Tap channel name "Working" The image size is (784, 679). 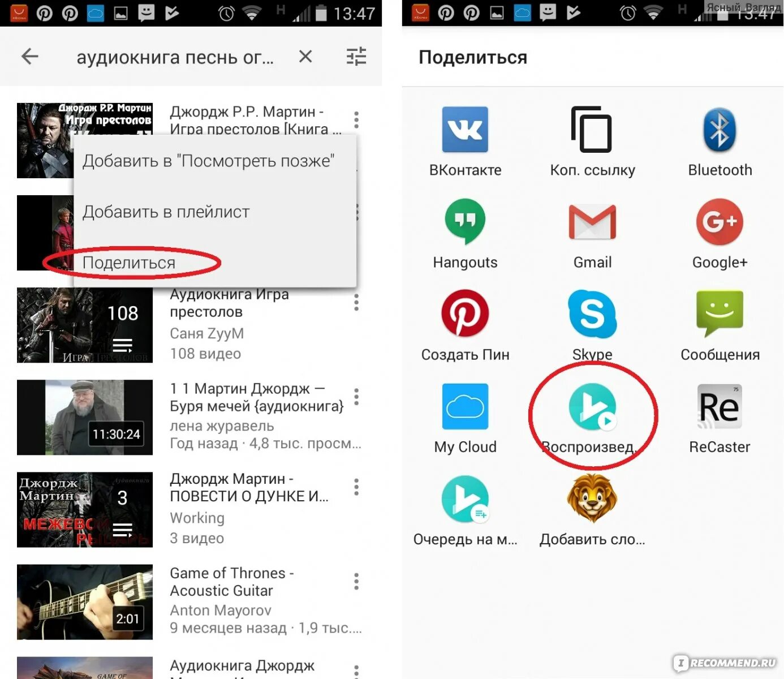[197, 518]
